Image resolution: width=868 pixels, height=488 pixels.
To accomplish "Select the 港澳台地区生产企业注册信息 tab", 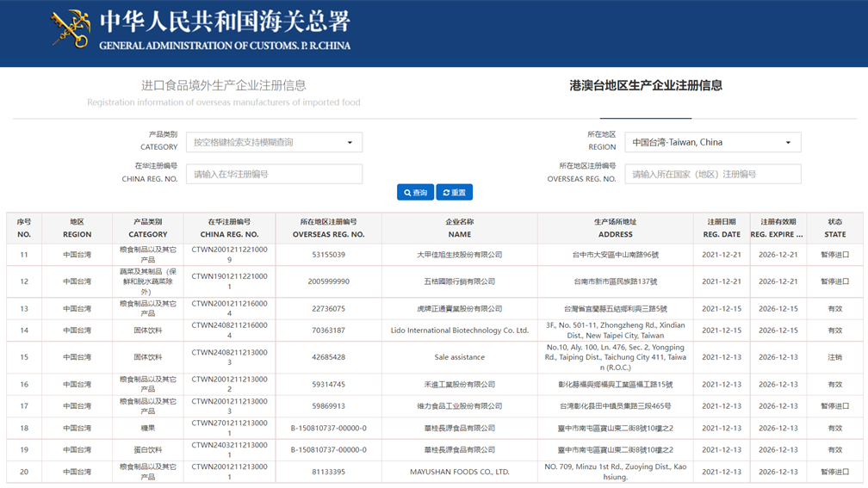I will point(645,86).
